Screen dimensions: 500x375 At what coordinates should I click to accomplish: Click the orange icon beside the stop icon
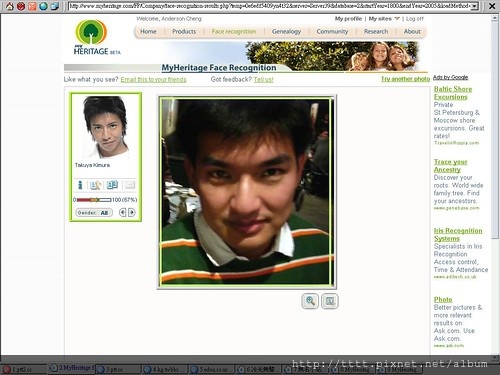tap(32, 6)
